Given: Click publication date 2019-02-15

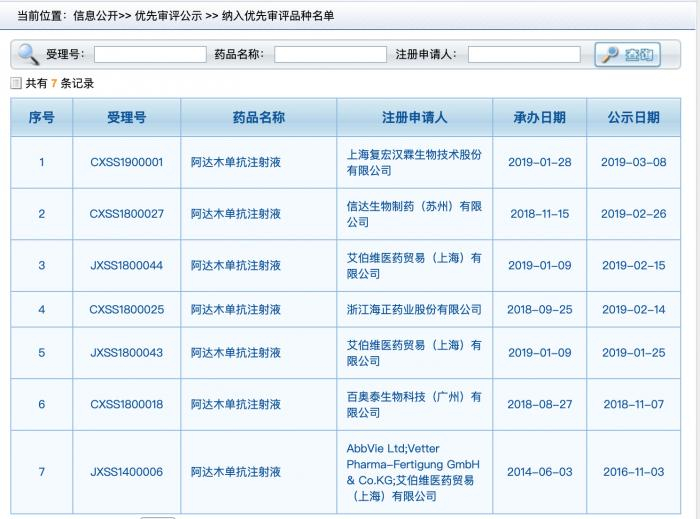Looking at the screenshot, I should pyautogui.click(x=633, y=266).
